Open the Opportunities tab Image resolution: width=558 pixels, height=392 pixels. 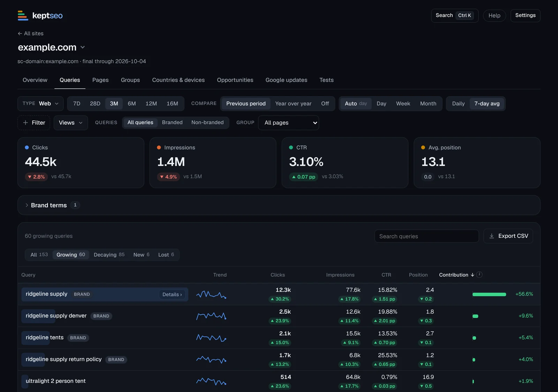(x=235, y=80)
